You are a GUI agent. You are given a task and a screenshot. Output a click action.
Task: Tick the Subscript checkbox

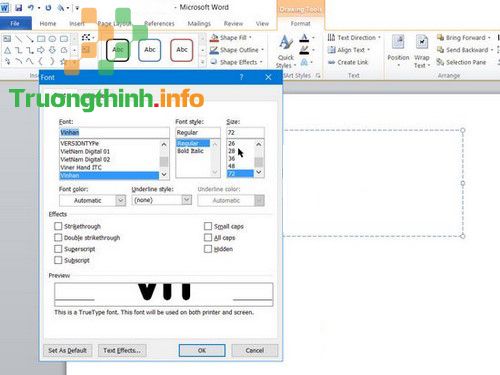[x=58, y=260]
